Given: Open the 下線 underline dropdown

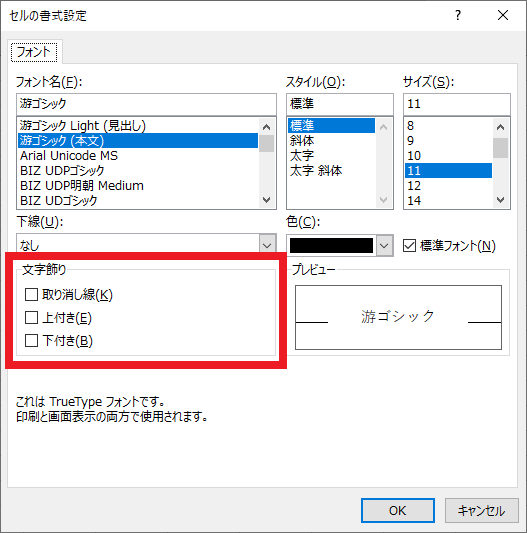Looking at the screenshot, I should (x=146, y=243).
